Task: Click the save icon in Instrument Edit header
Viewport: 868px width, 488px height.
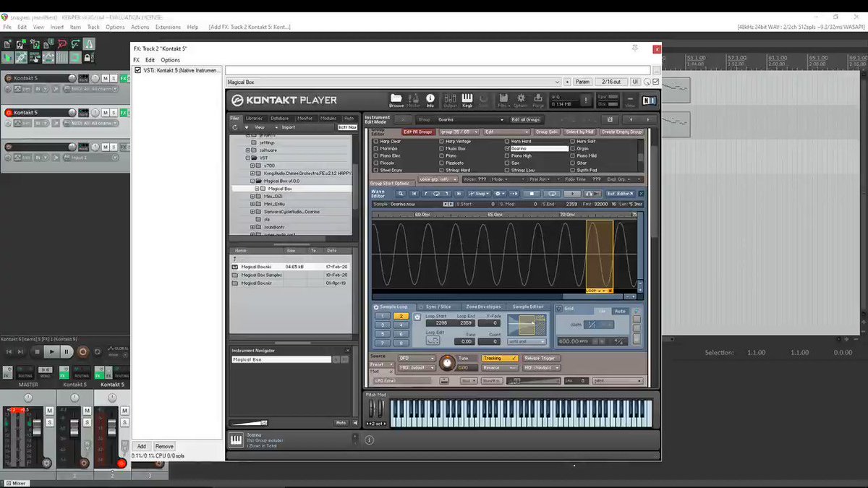Action: (x=610, y=119)
